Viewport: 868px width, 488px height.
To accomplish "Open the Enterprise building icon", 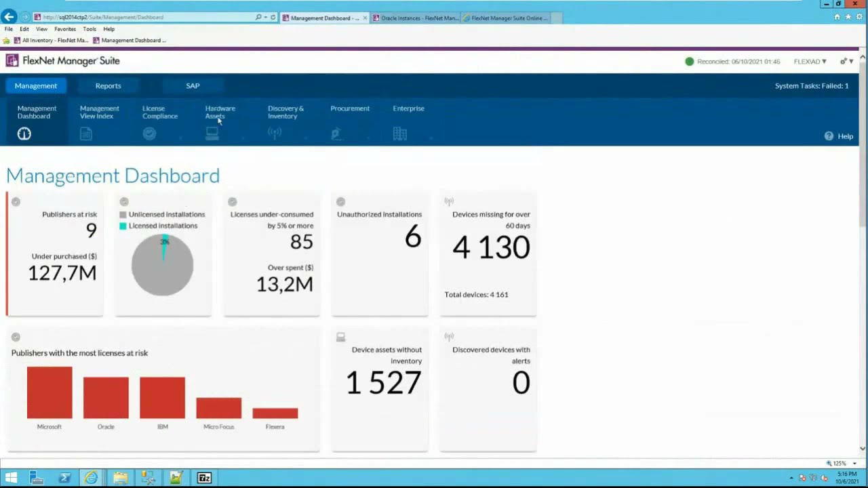I will (400, 134).
